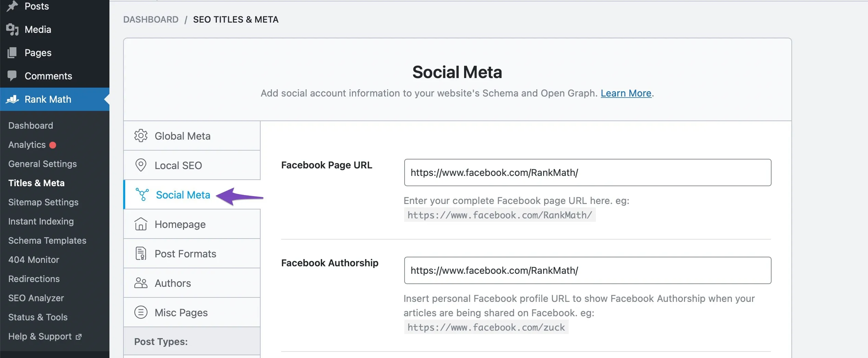Click the Comments bubble icon

(x=12, y=76)
